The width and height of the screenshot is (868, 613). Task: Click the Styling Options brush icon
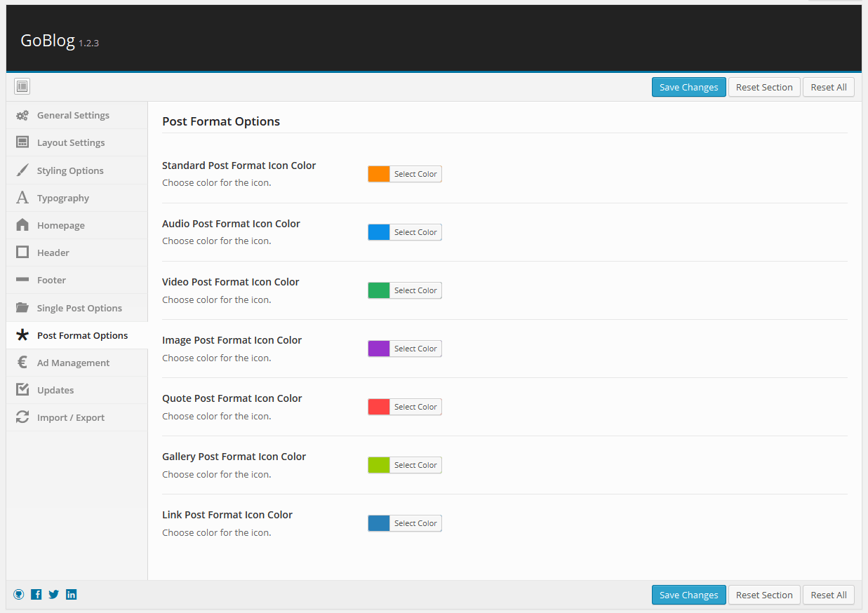[x=22, y=170]
